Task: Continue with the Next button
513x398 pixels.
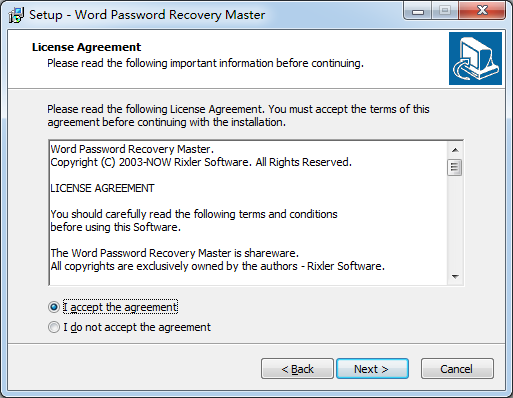Action: tap(372, 369)
